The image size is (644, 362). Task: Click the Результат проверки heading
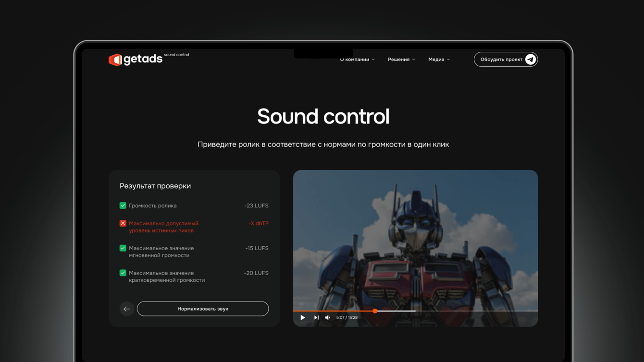(155, 186)
